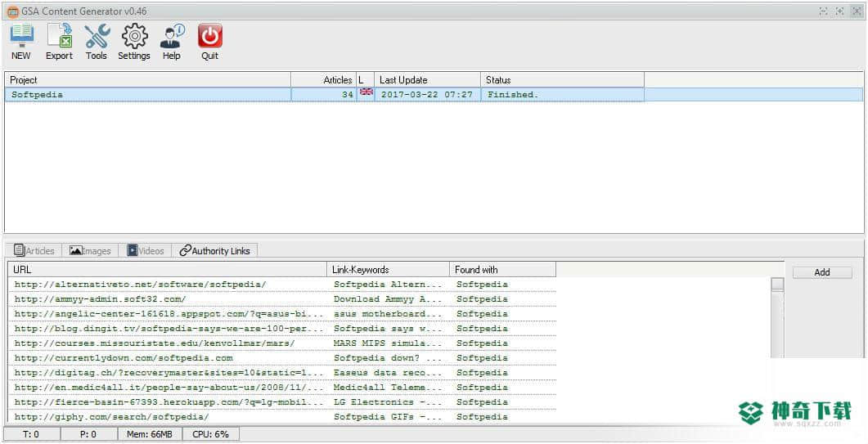
Task: Click the 'Softpedia says w...' keyword cell
Action: 388,329
